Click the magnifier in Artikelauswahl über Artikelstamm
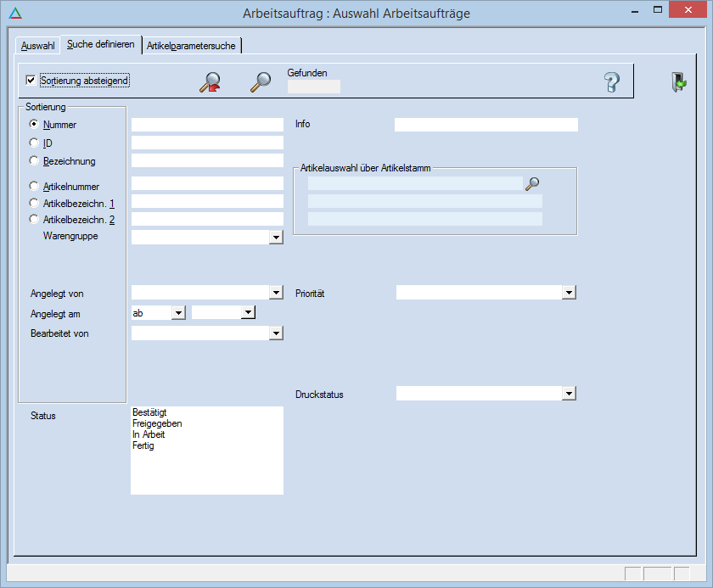This screenshot has width=713, height=588. tap(532, 183)
